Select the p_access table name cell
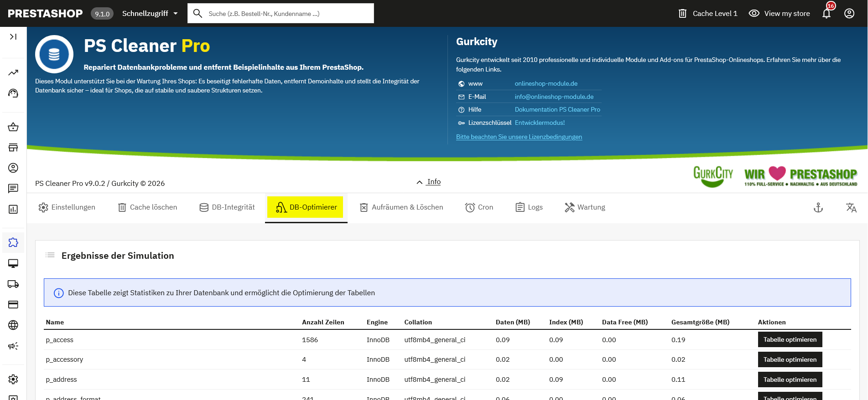Viewport: 868px width, 400px height. point(59,340)
